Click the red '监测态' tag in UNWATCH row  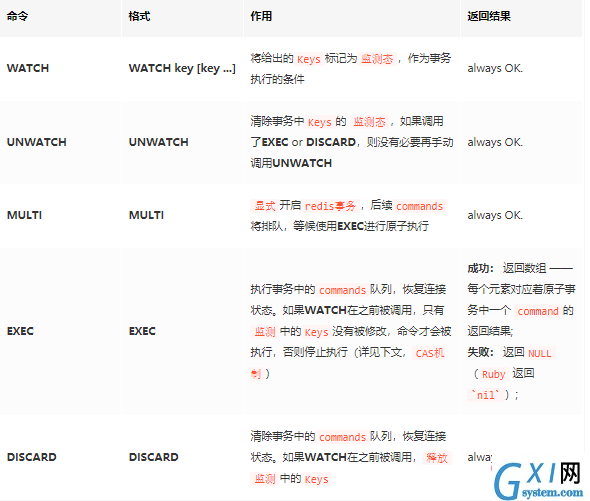pos(369,122)
